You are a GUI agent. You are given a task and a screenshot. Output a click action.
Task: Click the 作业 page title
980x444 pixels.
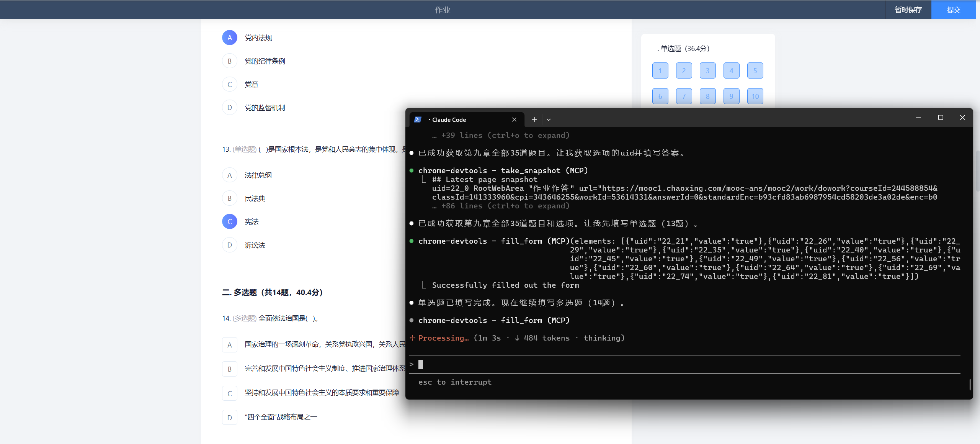coord(442,10)
